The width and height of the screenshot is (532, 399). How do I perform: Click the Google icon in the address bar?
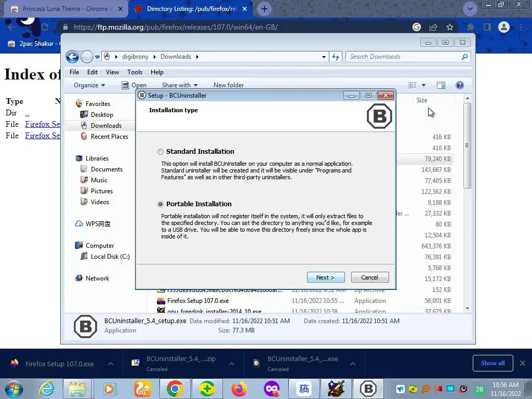pos(417,27)
